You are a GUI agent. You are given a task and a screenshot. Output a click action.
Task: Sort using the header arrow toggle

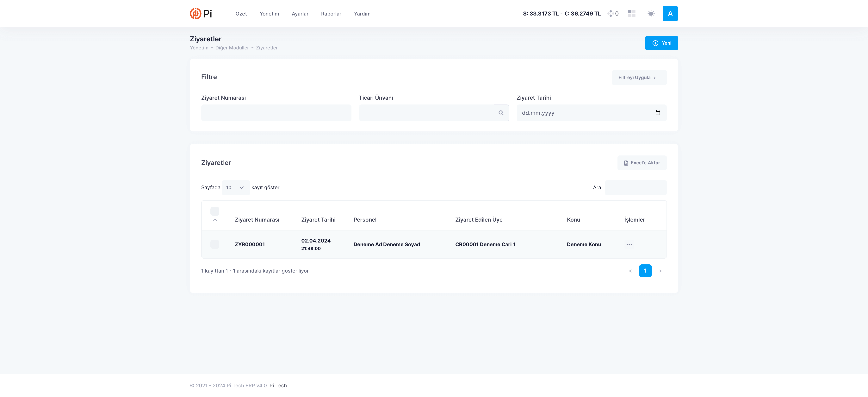point(215,220)
